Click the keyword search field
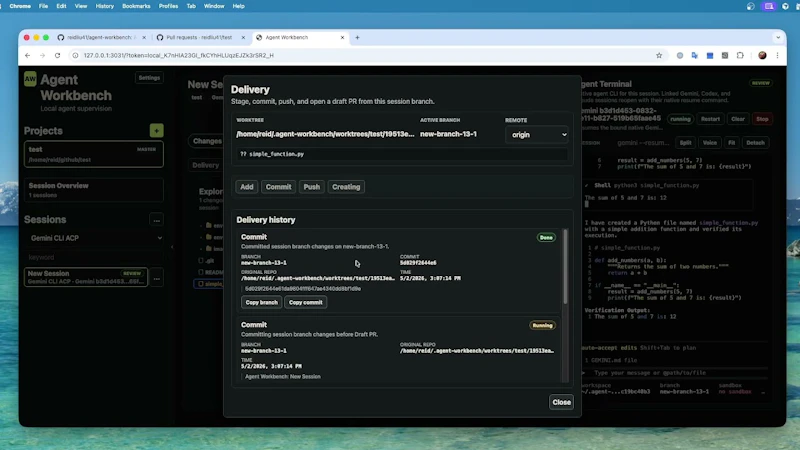 pos(92,257)
